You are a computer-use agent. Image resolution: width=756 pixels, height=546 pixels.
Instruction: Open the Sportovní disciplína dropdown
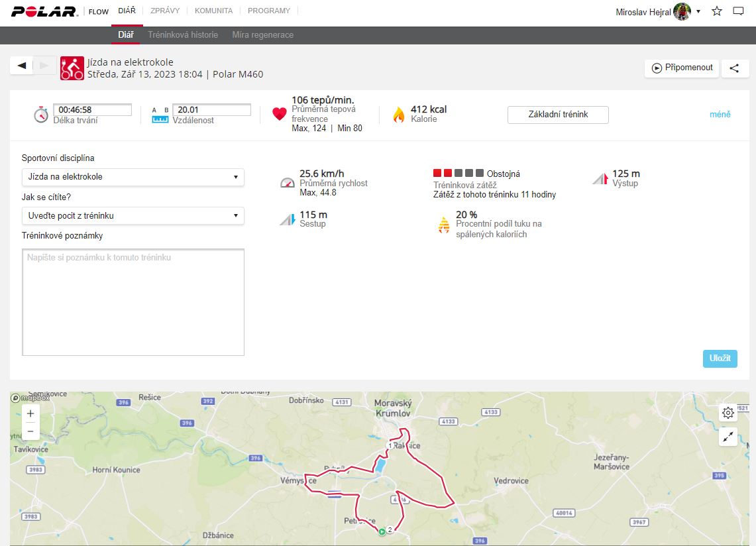(133, 177)
